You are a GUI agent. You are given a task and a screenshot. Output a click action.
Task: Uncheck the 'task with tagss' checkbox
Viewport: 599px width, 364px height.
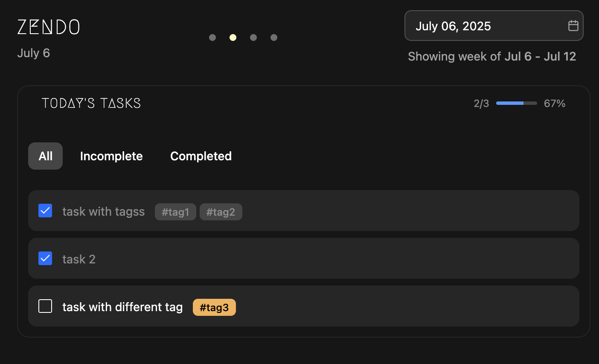45,211
